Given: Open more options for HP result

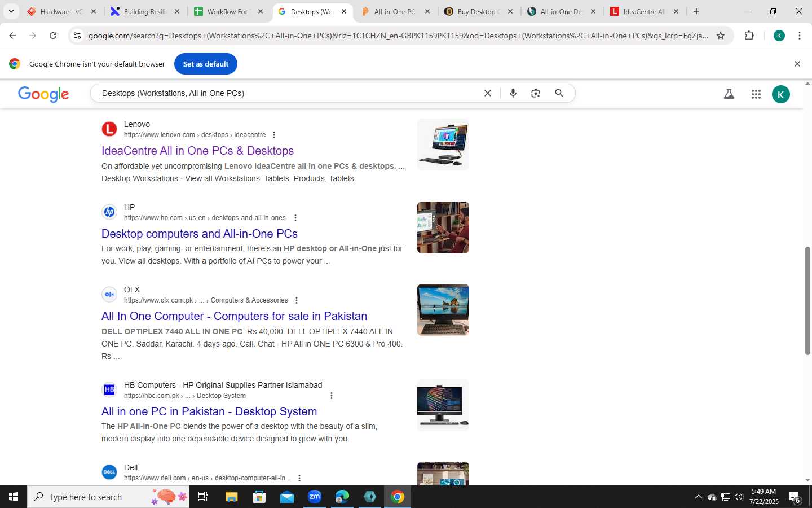Looking at the screenshot, I should (x=295, y=218).
